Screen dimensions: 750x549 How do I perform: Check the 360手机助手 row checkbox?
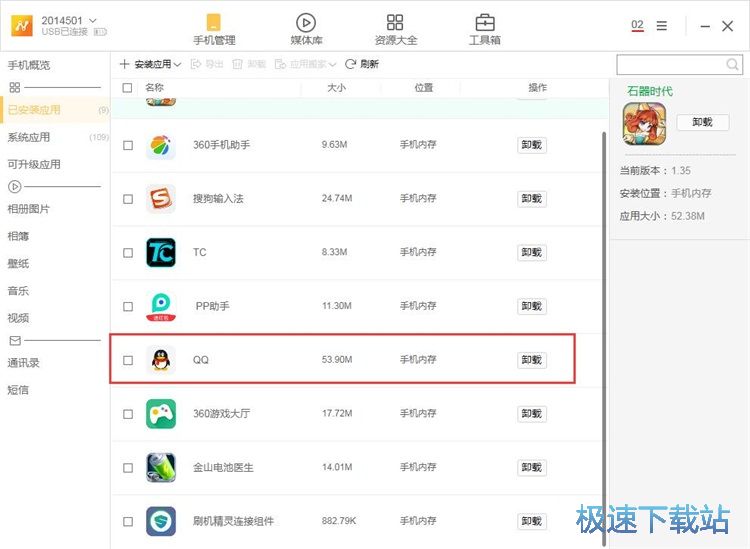[x=128, y=145]
